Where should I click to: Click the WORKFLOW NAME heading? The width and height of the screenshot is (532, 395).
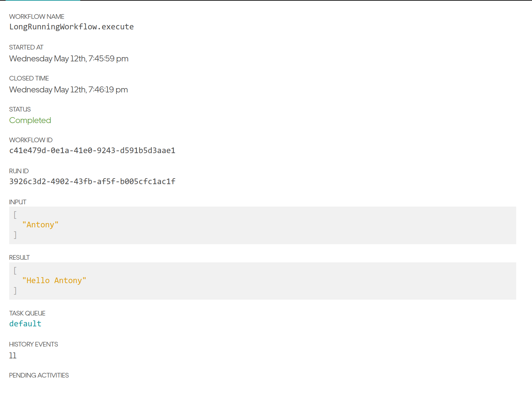36,16
